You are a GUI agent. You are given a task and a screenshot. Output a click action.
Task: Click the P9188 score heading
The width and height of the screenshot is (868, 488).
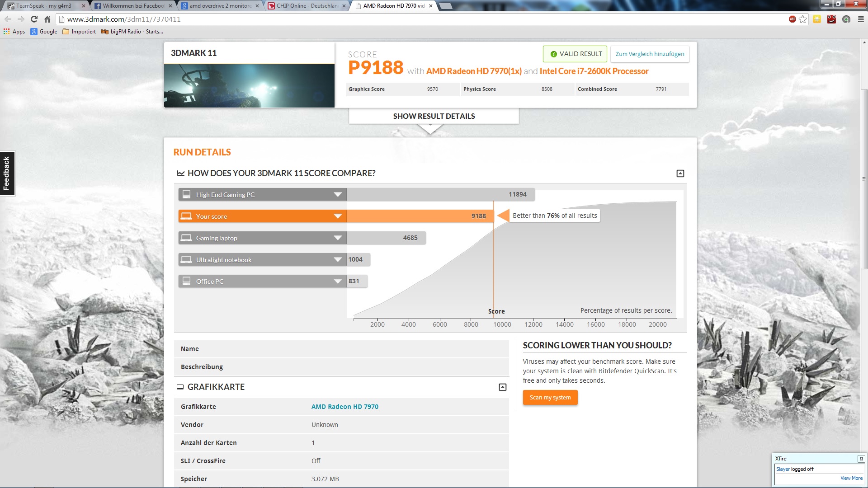pos(376,68)
